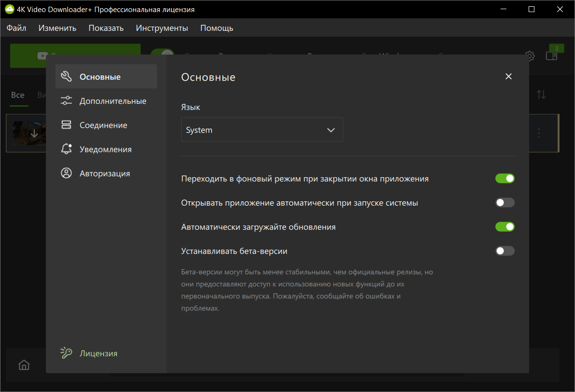
Task: Click the wrench icon beside Основные
Action: [66, 76]
